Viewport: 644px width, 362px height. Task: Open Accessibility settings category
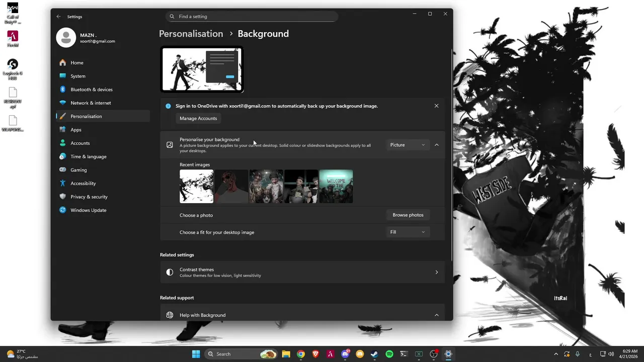(103, 184)
